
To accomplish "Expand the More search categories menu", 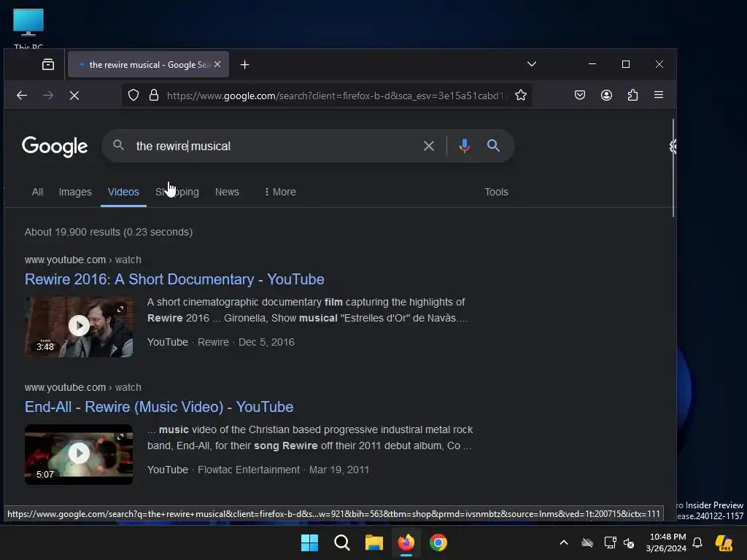I will [280, 192].
